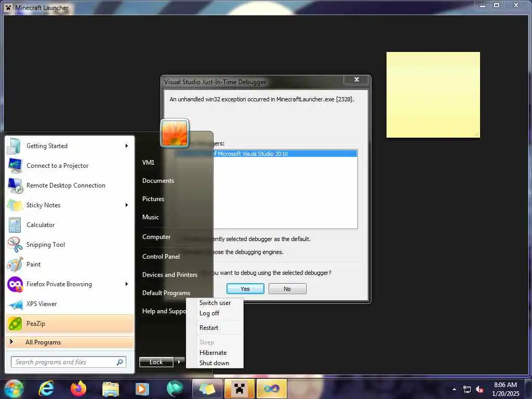The image size is (532, 399).
Task: Open Windows Explorer folder on taskbar
Action: [110, 389]
